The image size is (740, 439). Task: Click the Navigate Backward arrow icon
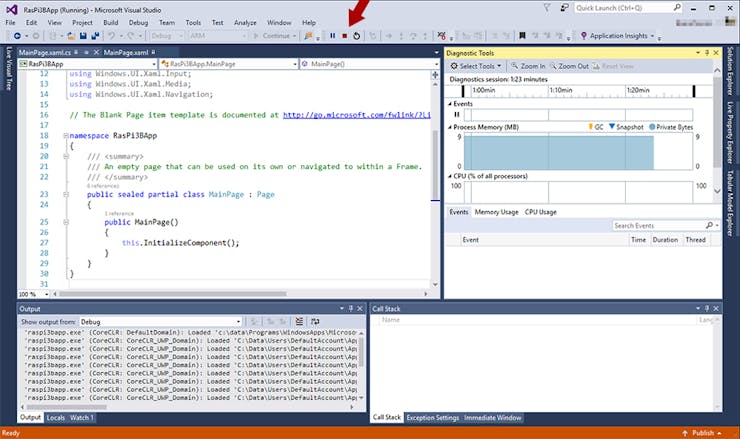tap(17, 36)
